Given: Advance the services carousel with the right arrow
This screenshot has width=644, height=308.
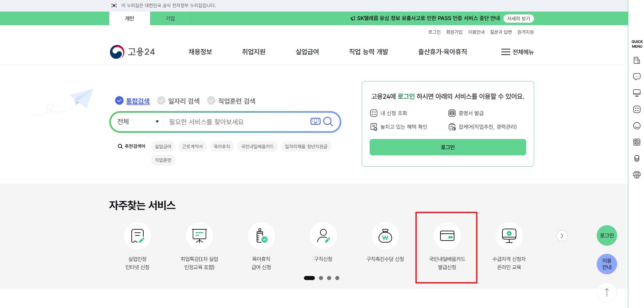Looking at the screenshot, I should [x=561, y=235].
